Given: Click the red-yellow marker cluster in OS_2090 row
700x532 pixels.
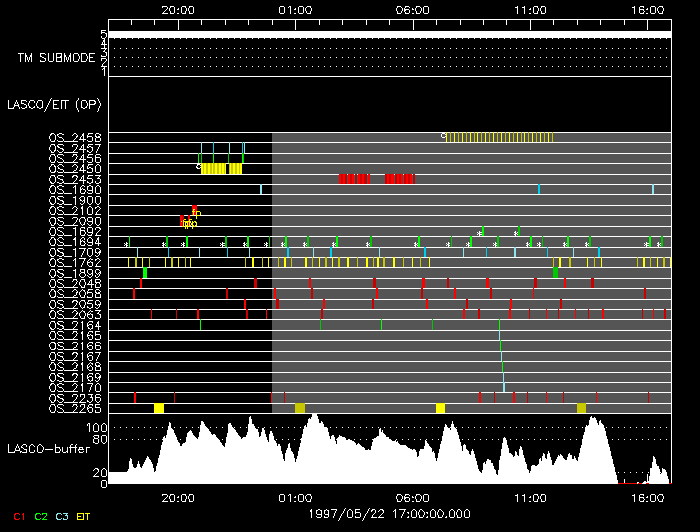Looking at the screenshot, I should coord(188,221).
